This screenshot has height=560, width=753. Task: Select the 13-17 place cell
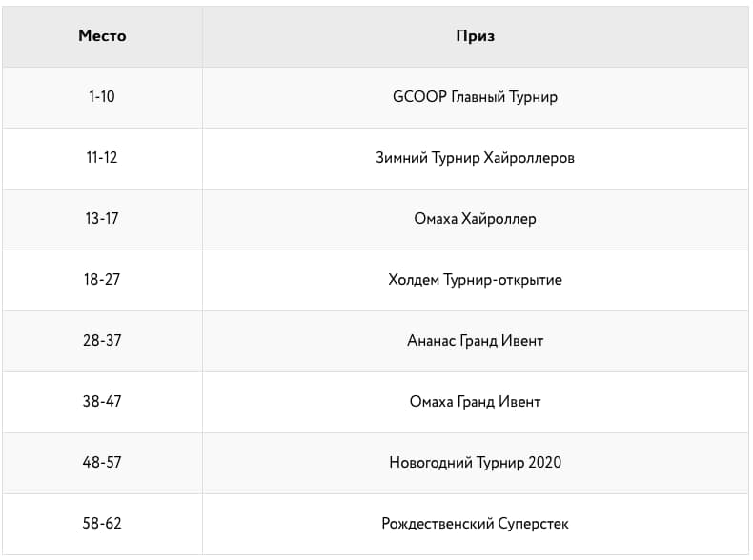[102, 219]
